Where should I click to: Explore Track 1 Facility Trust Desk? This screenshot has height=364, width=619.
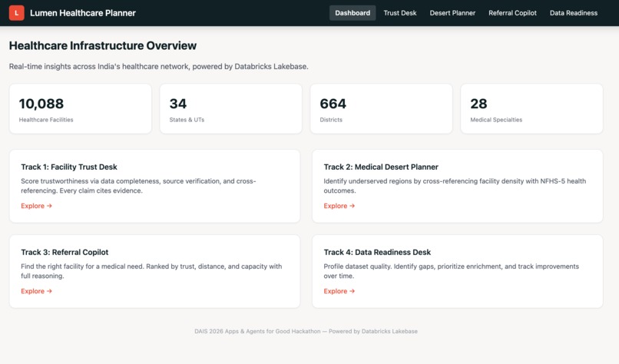[36, 206]
